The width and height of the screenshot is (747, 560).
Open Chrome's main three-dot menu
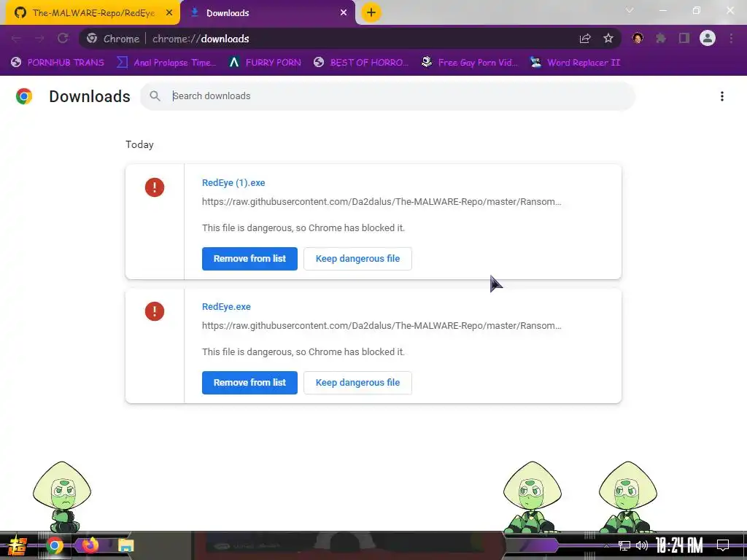(731, 38)
